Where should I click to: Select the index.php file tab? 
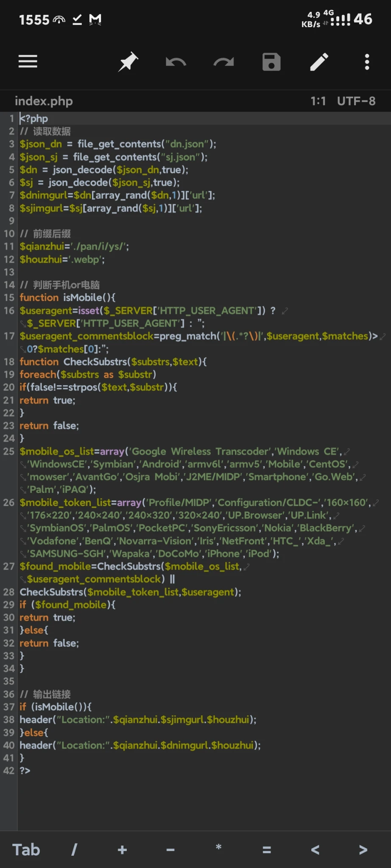coord(44,101)
